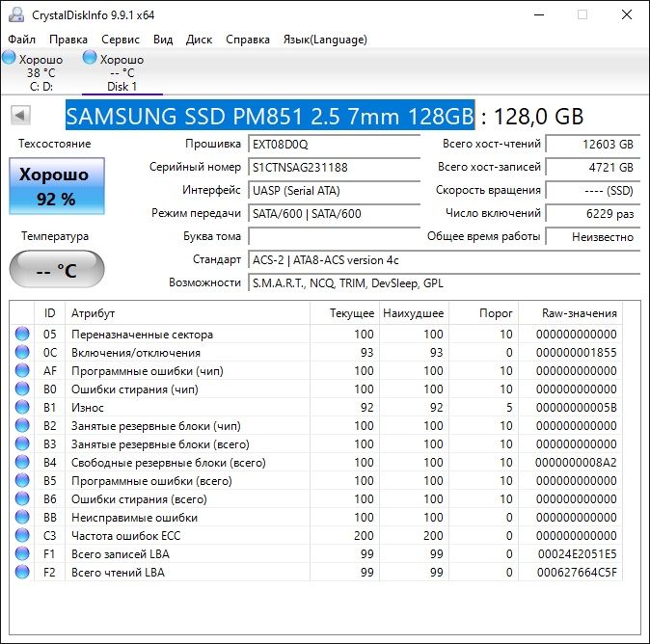Open the Сервис menu
This screenshot has height=644, width=650.
(121, 40)
